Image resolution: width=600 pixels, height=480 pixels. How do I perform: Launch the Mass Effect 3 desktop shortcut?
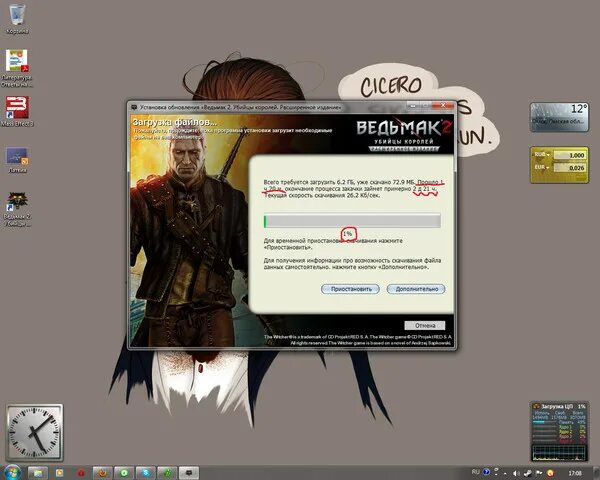pos(17,111)
